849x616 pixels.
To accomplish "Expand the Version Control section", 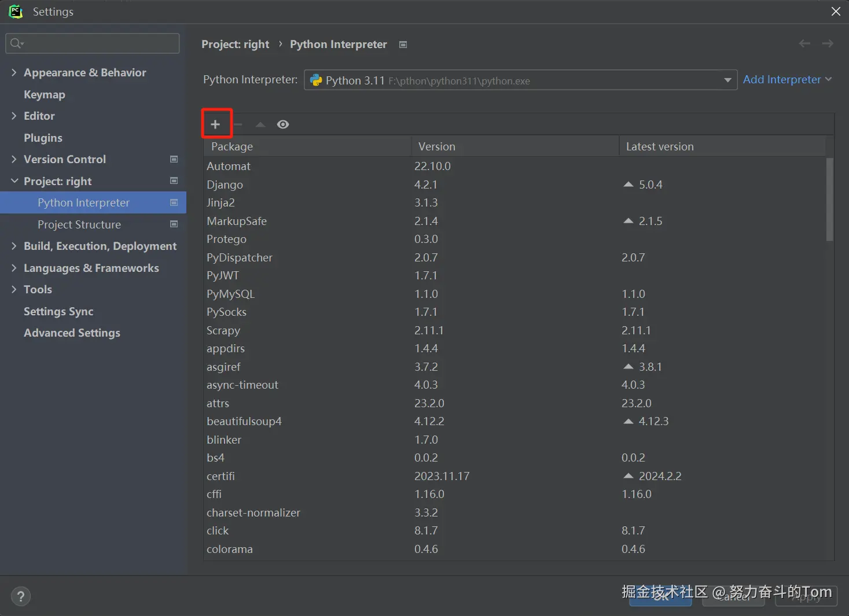I will (x=14, y=159).
